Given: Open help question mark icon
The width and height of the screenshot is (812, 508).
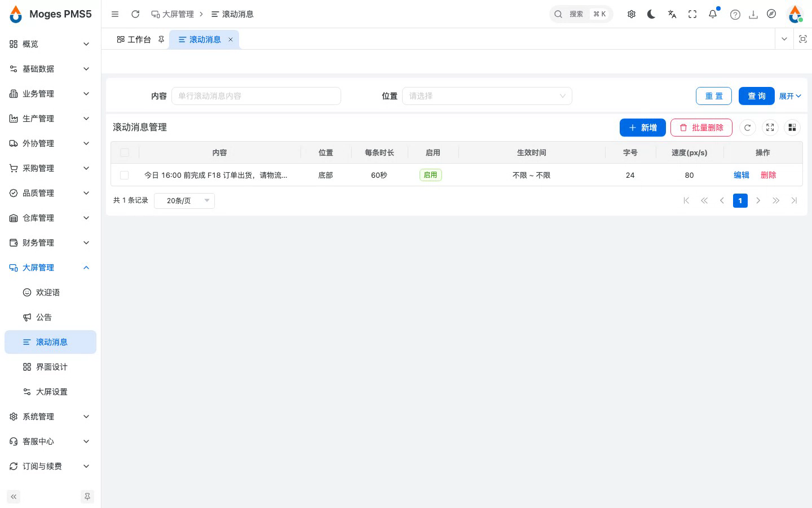Looking at the screenshot, I should pos(735,15).
